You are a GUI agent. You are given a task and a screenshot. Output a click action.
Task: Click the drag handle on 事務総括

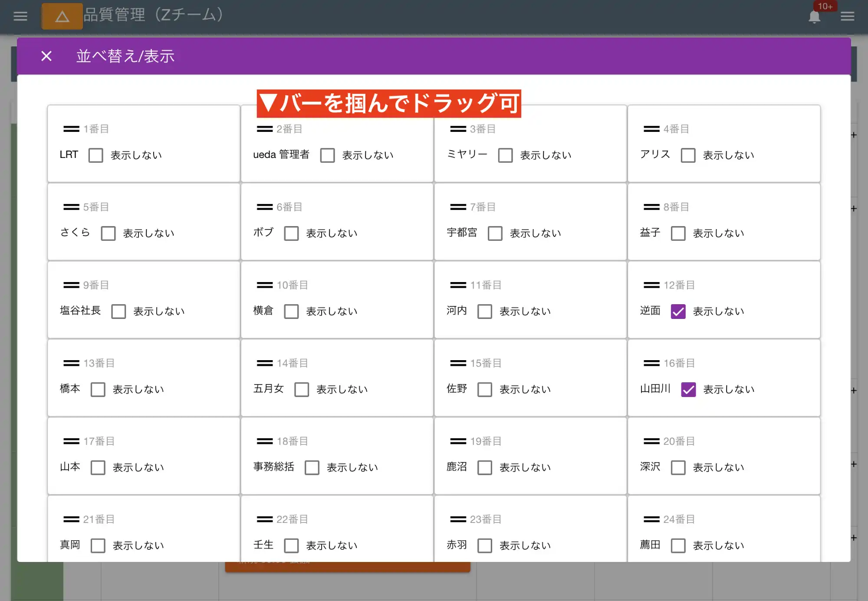click(x=264, y=441)
